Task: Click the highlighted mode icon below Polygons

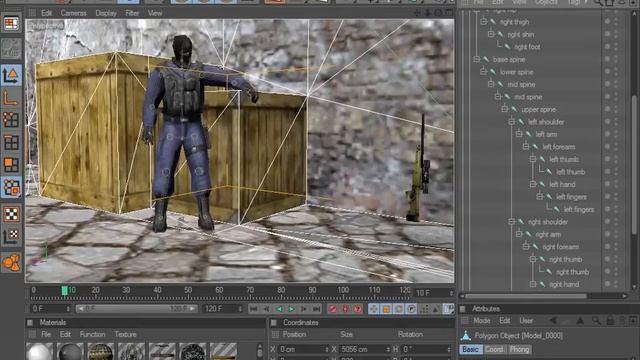Action: tap(11, 187)
